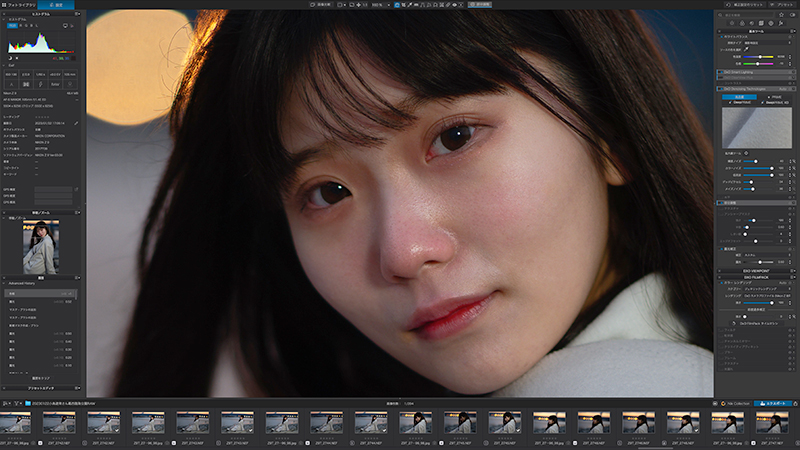This screenshot has width=800, height=450.
Task: Open the 100 % zoom level dropdown
Action: pyautogui.click(x=380, y=5)
